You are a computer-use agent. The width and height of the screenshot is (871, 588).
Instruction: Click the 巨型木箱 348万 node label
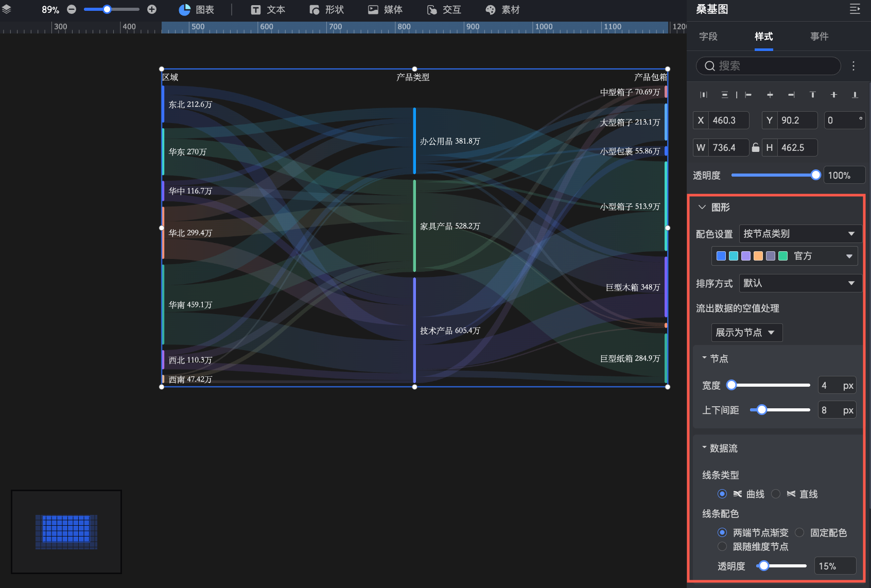tap(633, 287)
